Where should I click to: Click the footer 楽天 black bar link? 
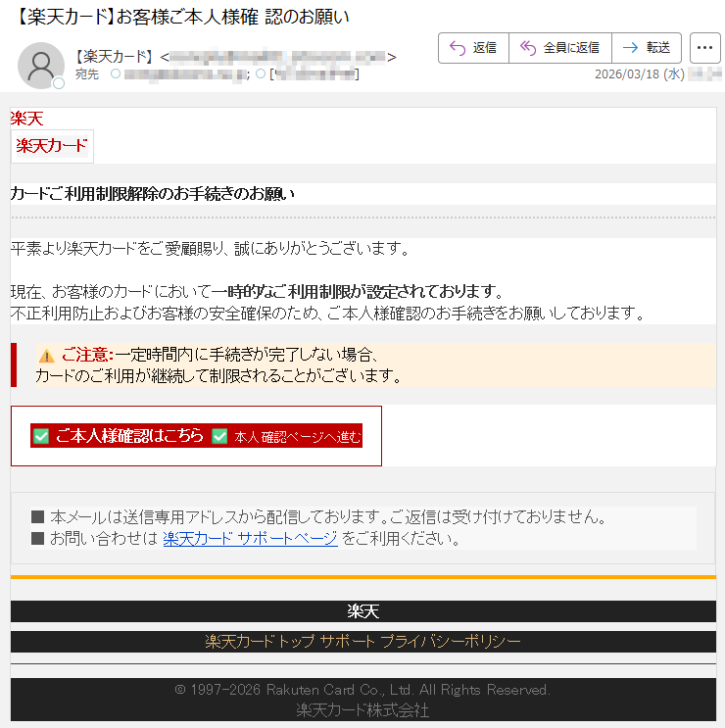coord(362,611)
